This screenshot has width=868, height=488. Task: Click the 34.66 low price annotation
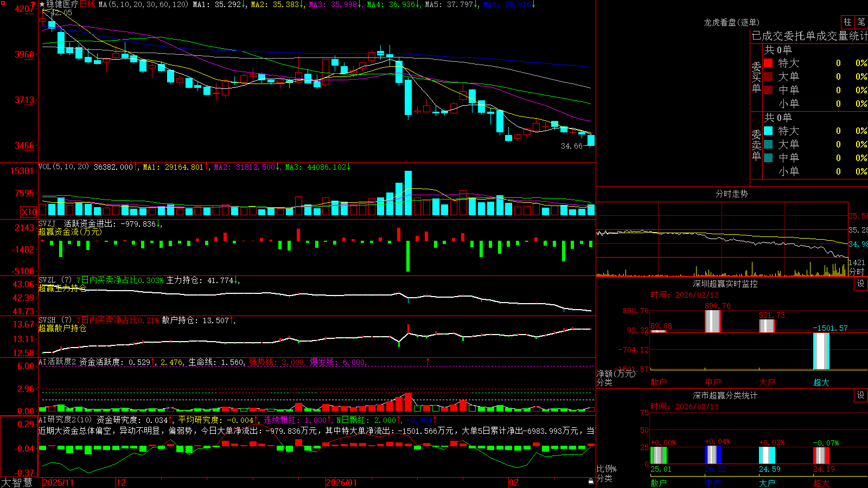point(572,146)
